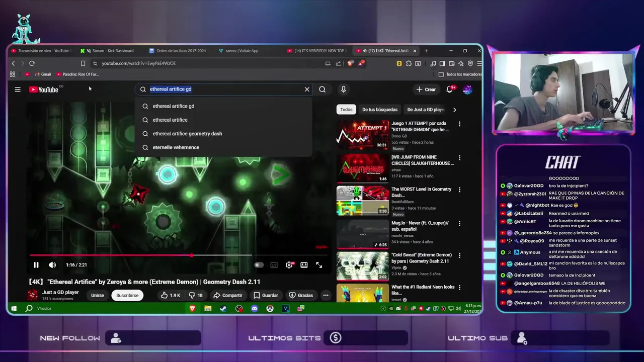The image size is (644, 362).
Task: Open File Explorer from the taskbar
Action: (208, 308)
